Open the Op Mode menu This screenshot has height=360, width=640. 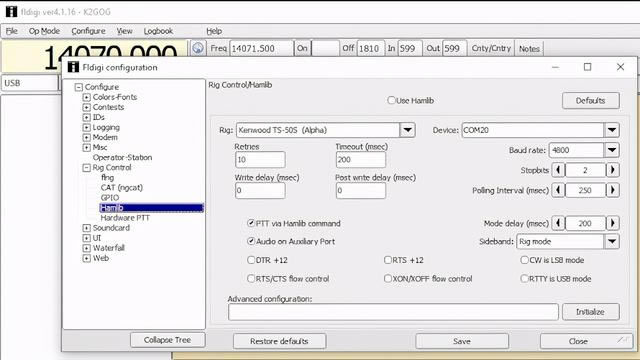coord(44,31)
